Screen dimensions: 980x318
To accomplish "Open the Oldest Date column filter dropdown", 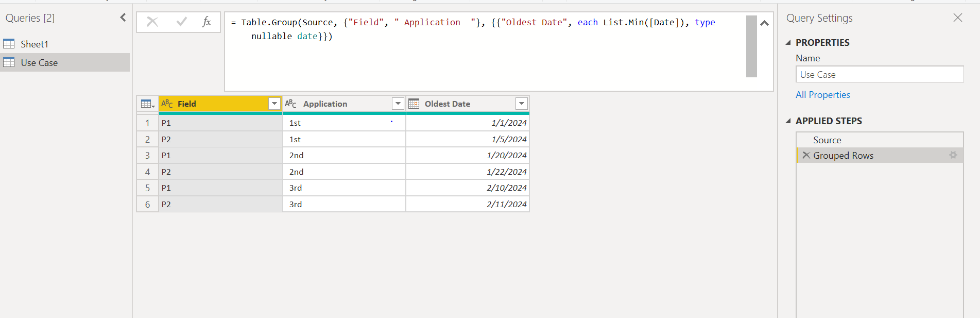I will pos(522,104).
